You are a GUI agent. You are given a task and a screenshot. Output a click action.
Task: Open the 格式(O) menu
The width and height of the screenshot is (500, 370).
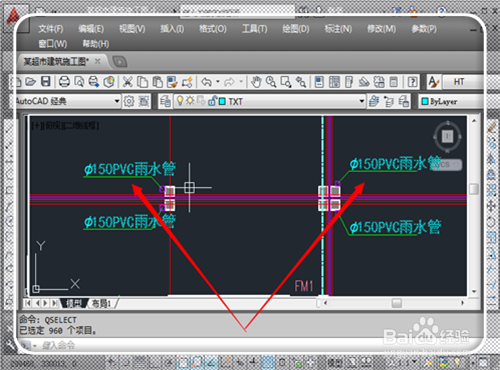tap(213, 29)
